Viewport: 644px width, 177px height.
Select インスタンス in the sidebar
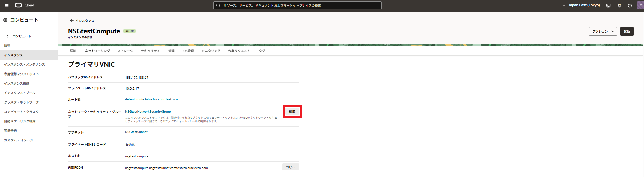pos(29,55)
